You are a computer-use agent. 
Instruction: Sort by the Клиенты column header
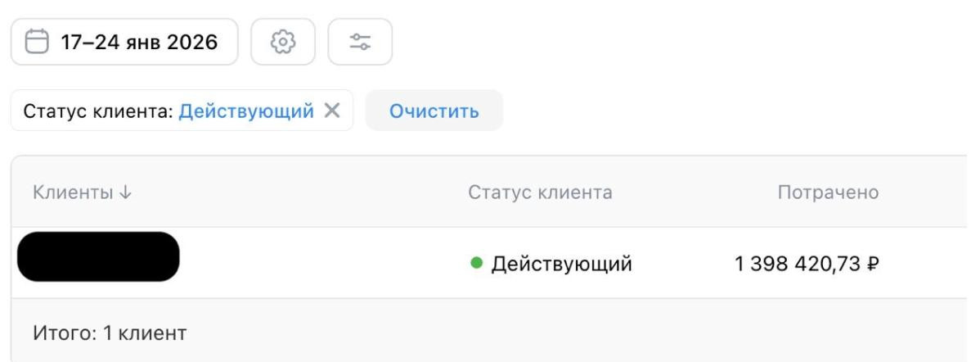(74, 192)
